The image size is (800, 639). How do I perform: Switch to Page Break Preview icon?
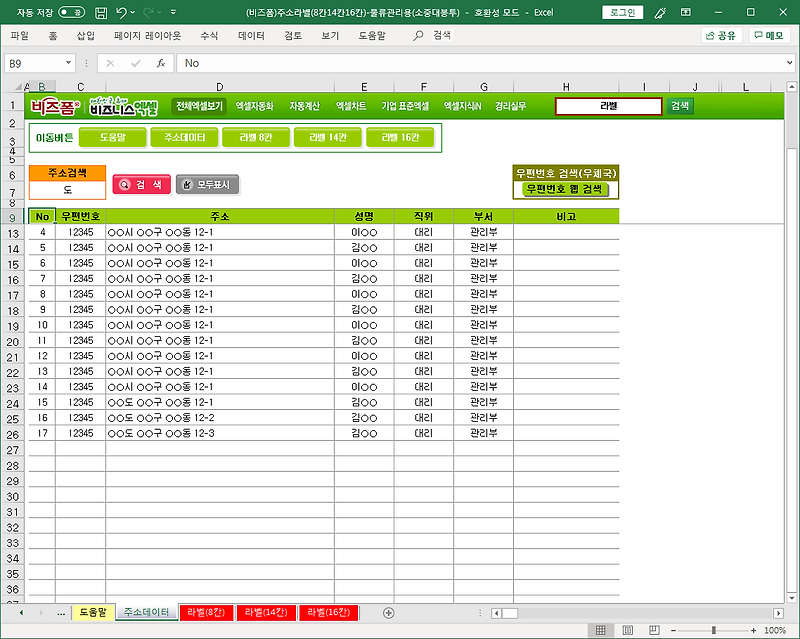tap(654, 630)
